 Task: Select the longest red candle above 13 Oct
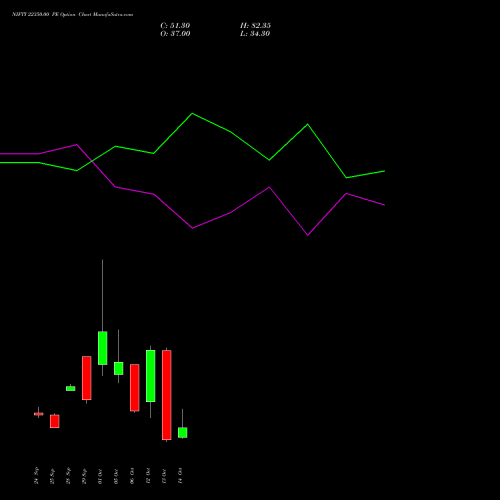click(167, 395)
